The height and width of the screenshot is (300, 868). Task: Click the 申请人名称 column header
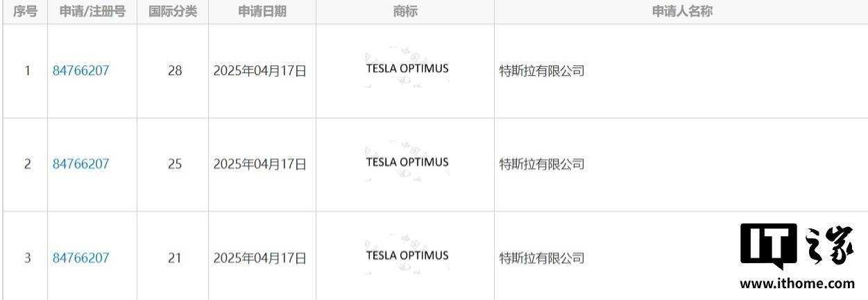pyautogui.click(x=681, y=12)
